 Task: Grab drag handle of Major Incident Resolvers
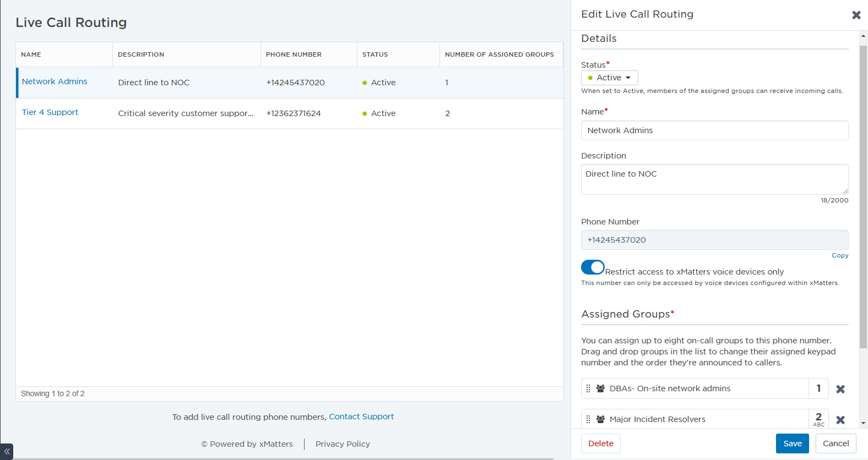click(588, 419)
